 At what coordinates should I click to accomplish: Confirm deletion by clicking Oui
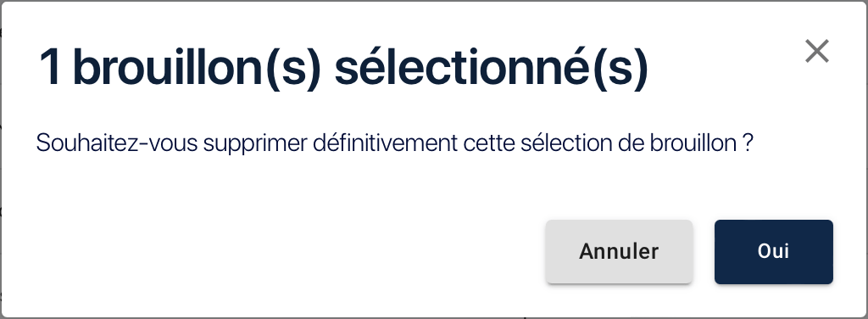773,251
